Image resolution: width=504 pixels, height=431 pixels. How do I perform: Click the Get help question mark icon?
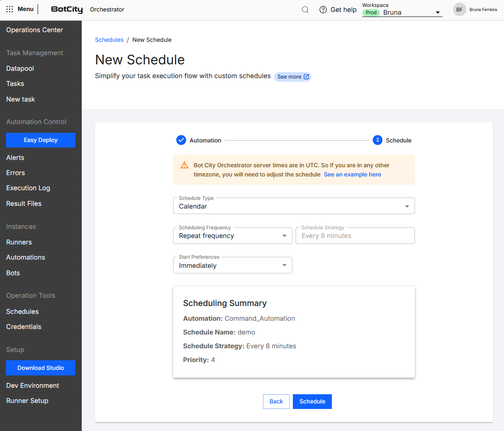point(323,10)
